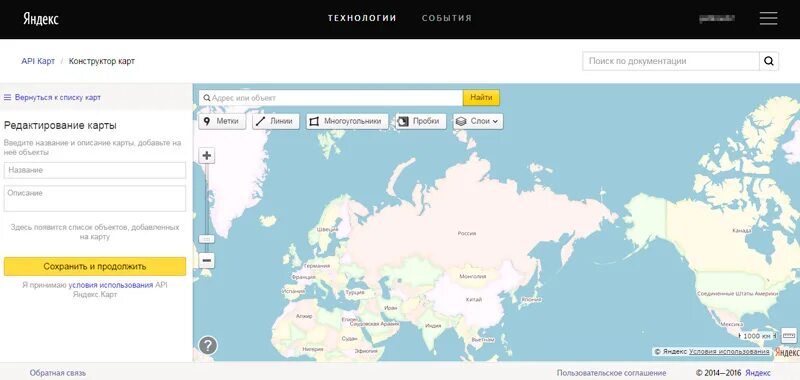Open the hamburger menu icon
Image resolution: width=800 pixels, height=380 pixels.
click(768, 18)
